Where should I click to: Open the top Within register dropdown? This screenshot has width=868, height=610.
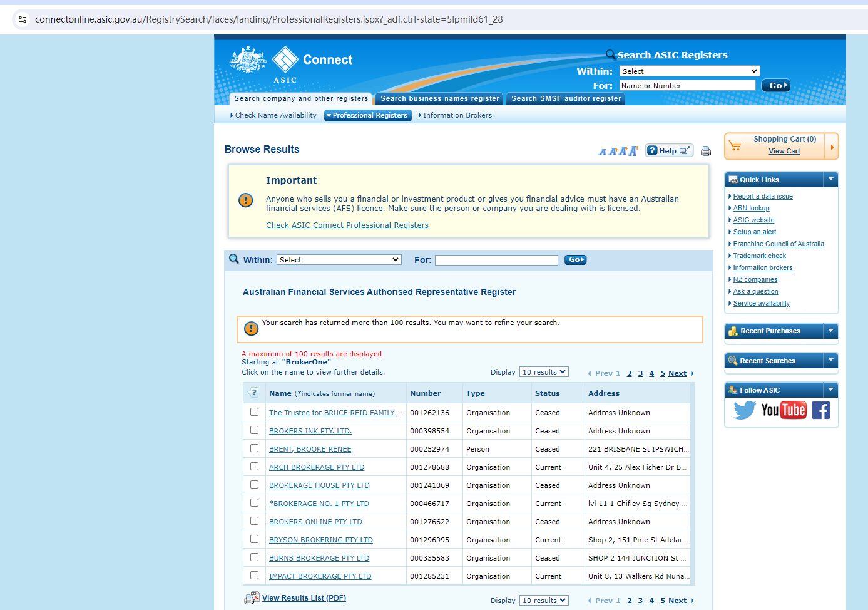coord(689,71)
